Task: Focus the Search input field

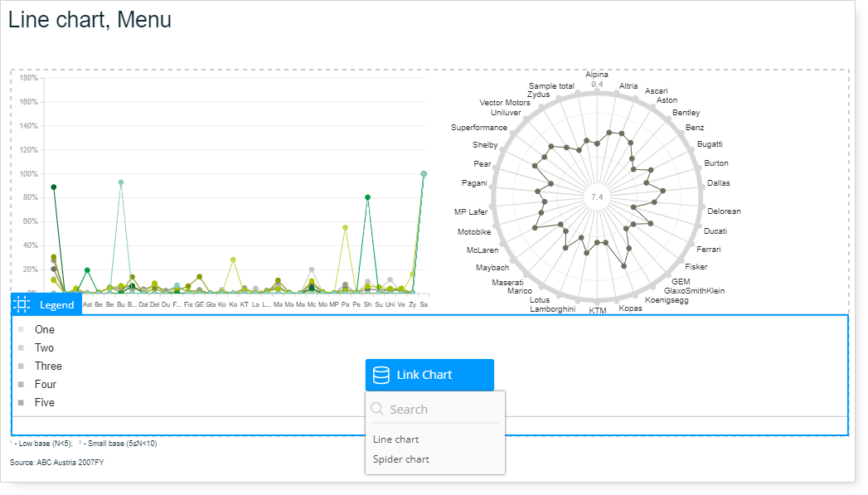Action: (435, 409)
